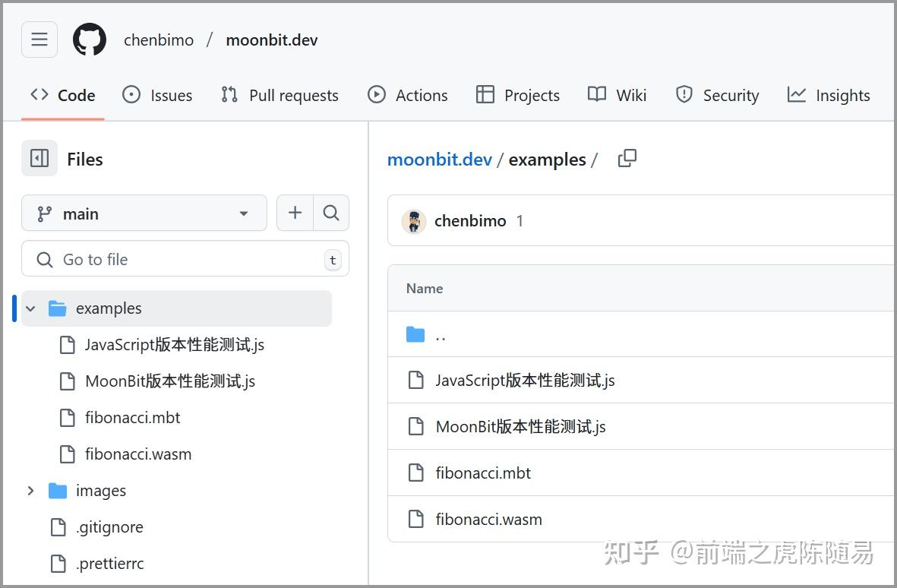The width and height of the screenshot is (897, 588).
Task: Open fibonacci.mbt from the file list
Action: 483,473
